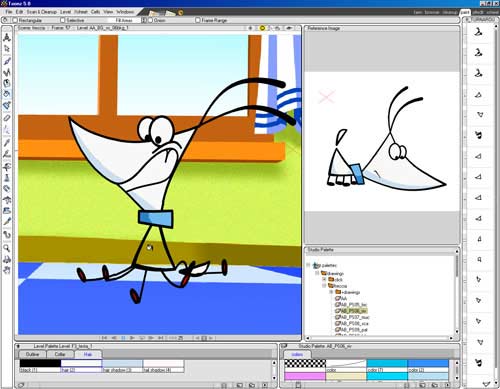This screenshot has height=389, width=500.
Task: Click the first thumbnail in TURNAROU strip
Action: (479, 32)
